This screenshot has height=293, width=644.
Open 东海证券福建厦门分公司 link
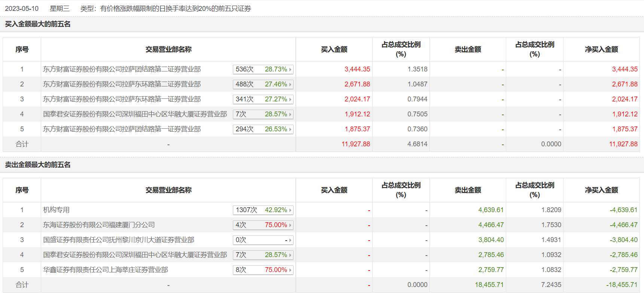tap(99, 225)
